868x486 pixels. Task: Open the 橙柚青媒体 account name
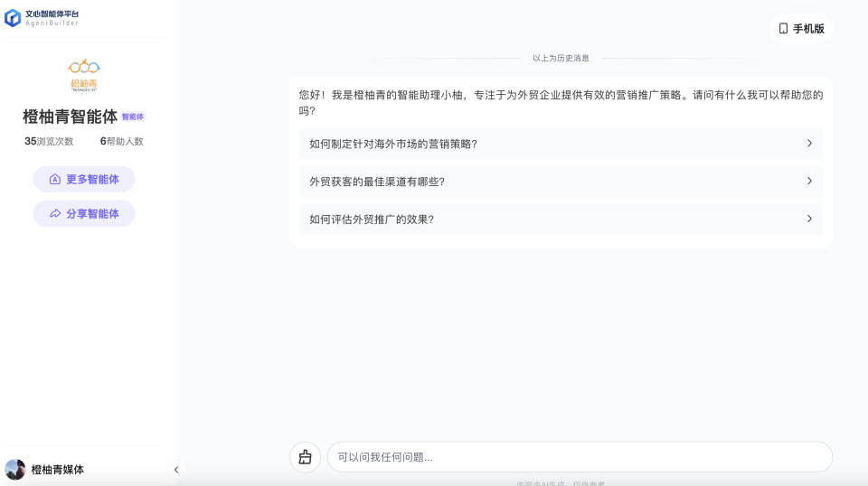58,470
